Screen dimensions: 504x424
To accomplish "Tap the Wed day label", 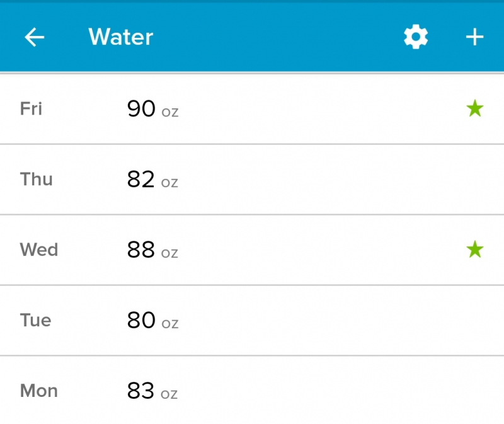I will tap(38, 250).
